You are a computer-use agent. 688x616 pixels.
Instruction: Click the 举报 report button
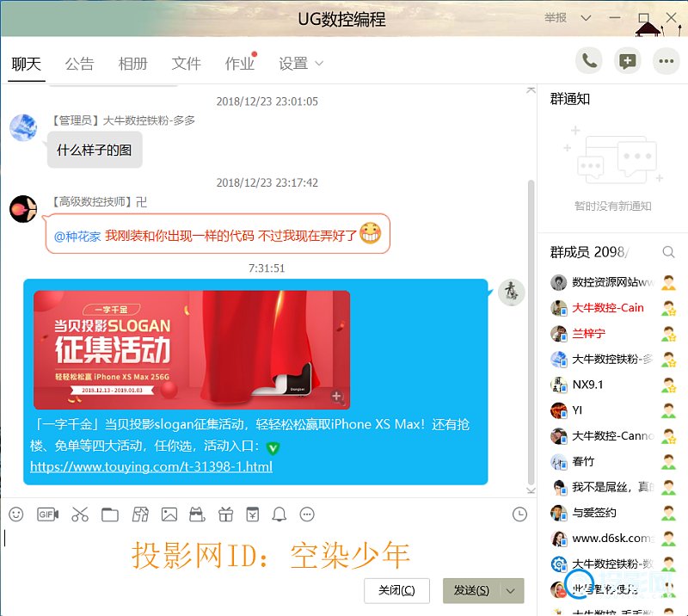(x=556, y=17)
